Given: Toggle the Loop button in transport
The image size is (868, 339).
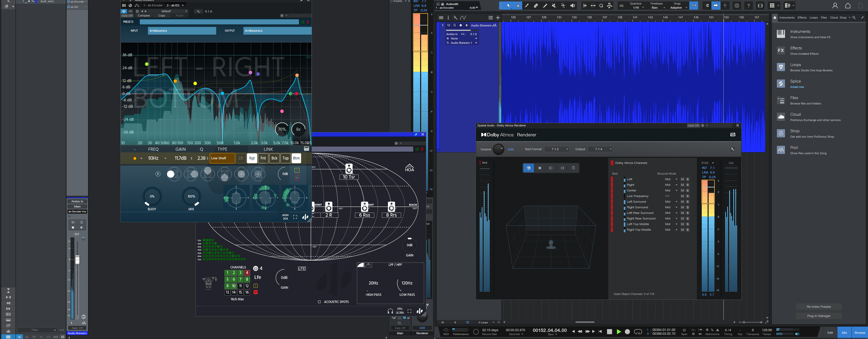Looking at the screenshot, I should pyautogui.click(x=638, y=332).
